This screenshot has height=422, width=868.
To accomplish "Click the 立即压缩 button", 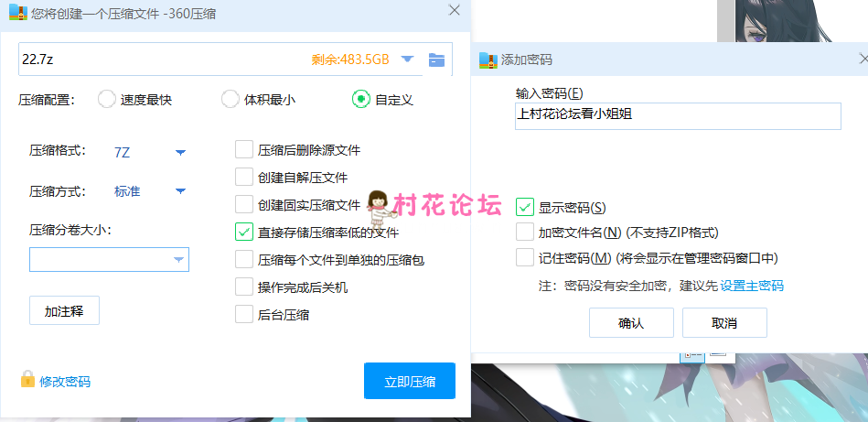I will [x=410, y=381].
